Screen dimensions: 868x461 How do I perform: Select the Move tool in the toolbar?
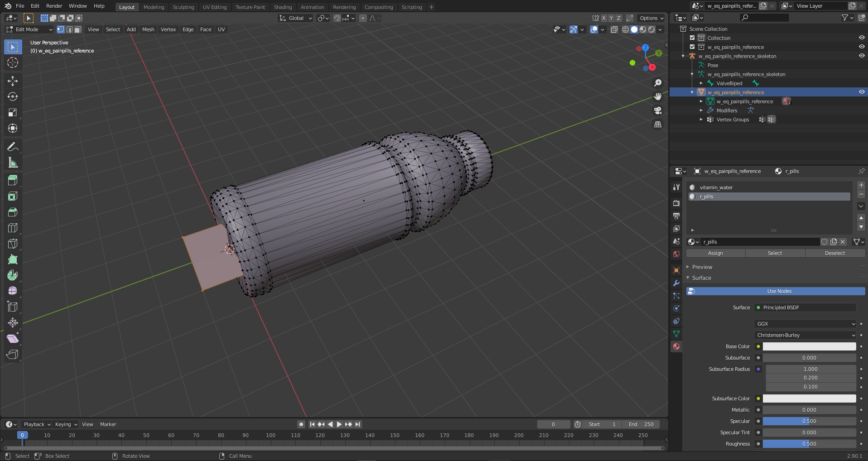coord(13,81)
